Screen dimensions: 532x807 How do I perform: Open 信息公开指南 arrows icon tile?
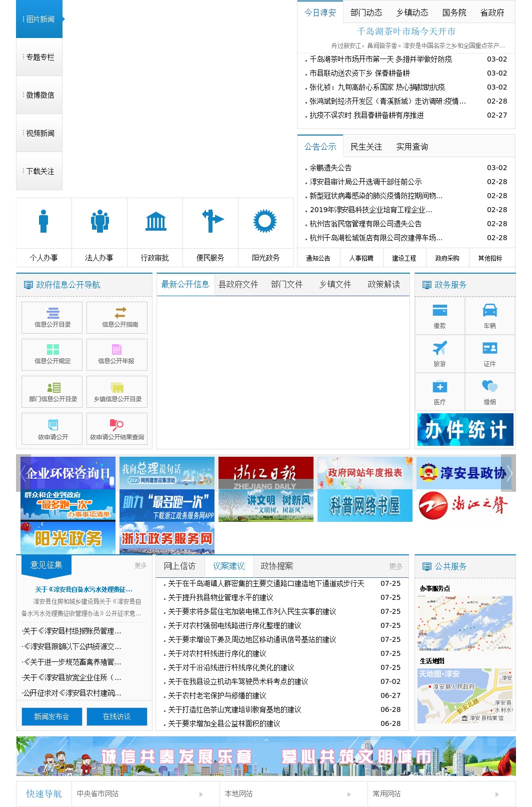(117, 317)
